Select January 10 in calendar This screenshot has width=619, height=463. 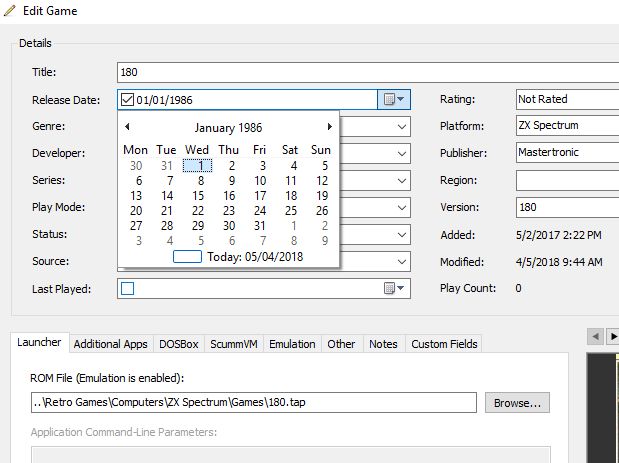(x=260, y=181)
